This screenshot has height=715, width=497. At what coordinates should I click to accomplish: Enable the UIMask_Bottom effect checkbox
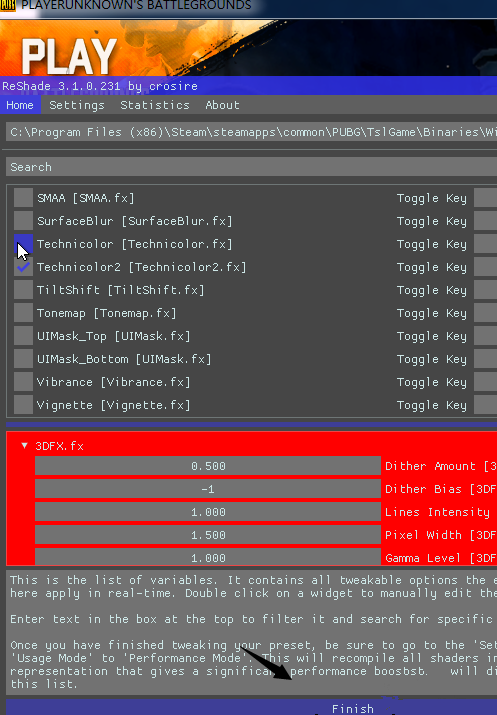point(23,359)
